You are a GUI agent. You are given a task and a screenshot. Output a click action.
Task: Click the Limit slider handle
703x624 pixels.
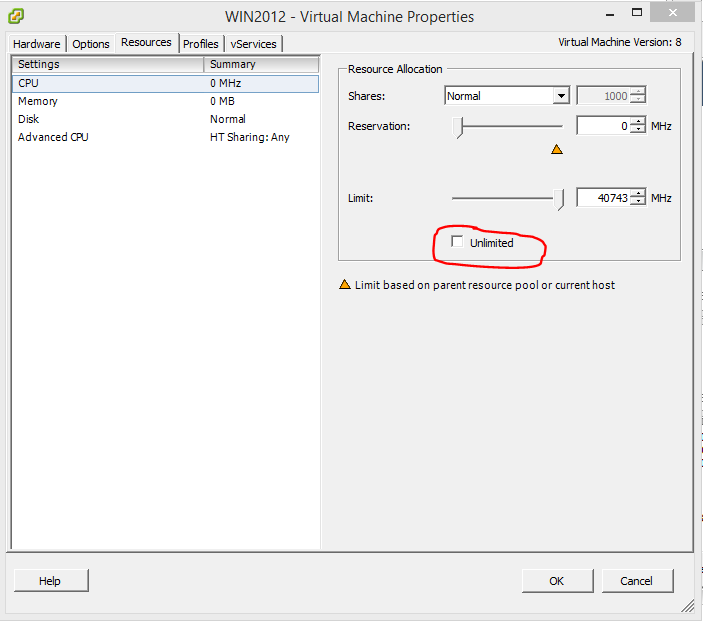point(559,199)
